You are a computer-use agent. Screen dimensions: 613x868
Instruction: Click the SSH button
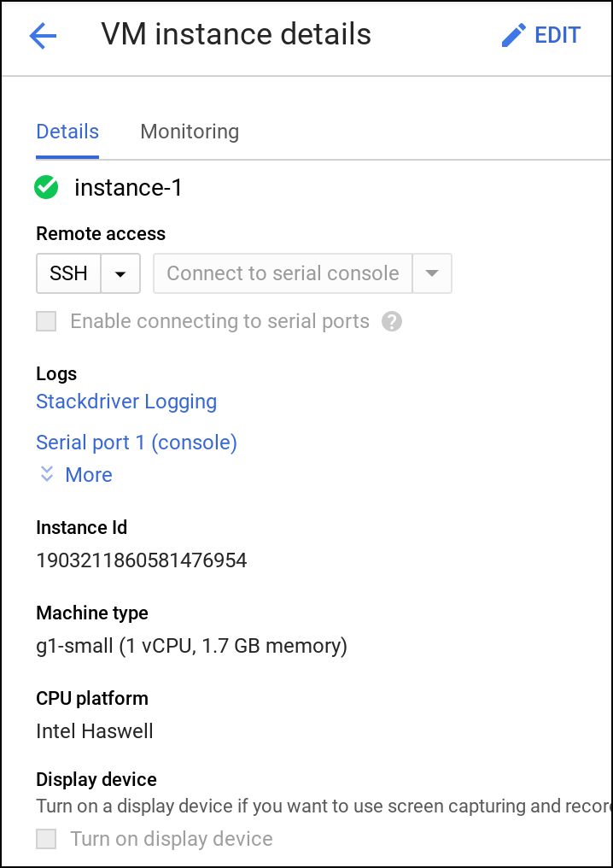[x=68, y=273]
